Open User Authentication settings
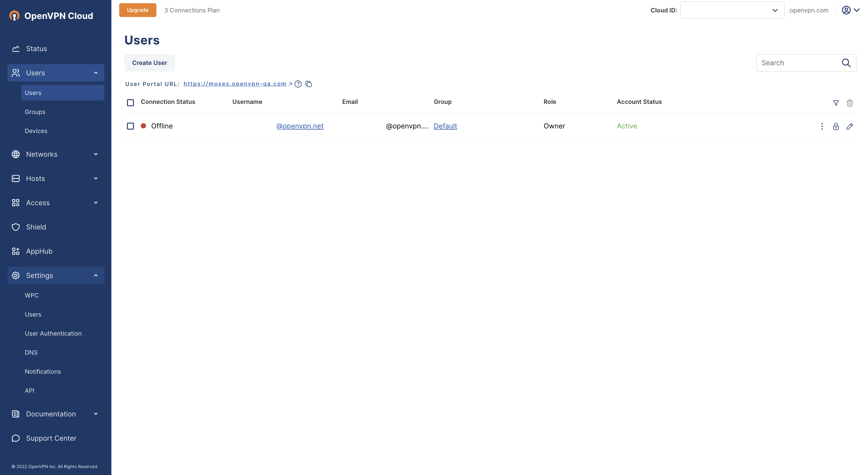Image resolution: width=868 pixels, height=475 pixels. [53, 333]
